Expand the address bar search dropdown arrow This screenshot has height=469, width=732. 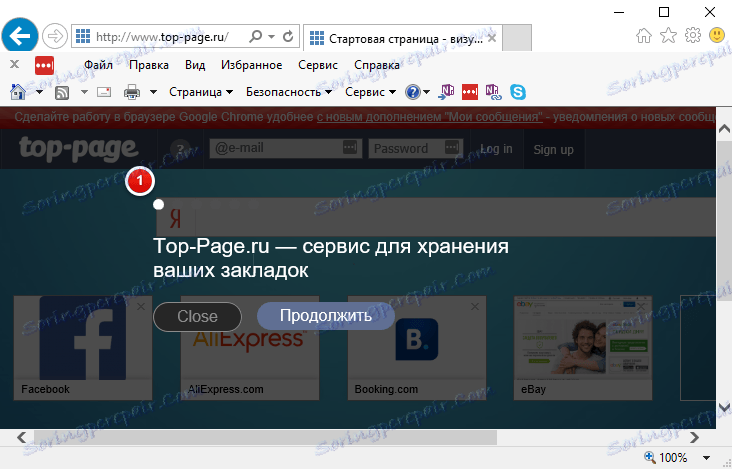click(x=271, y=36)
